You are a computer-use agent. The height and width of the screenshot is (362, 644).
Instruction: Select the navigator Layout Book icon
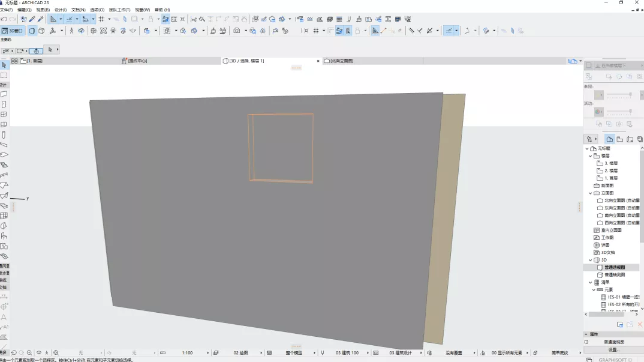(x=630, y=139)
